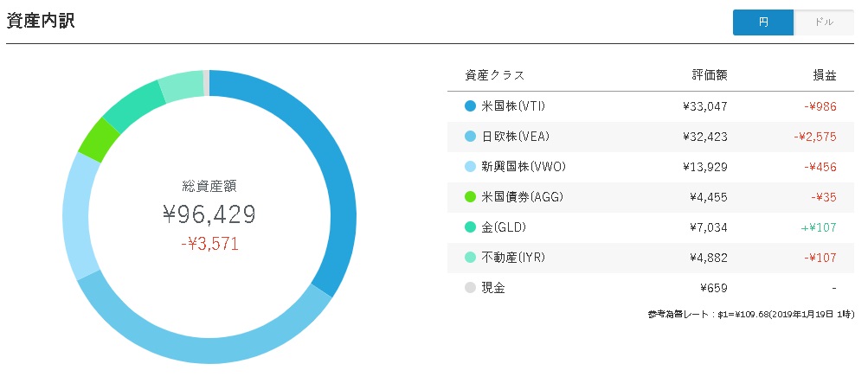Click the 新興国株(VWO) legend dot
This screenshot has width=868, height=383.
470,167
